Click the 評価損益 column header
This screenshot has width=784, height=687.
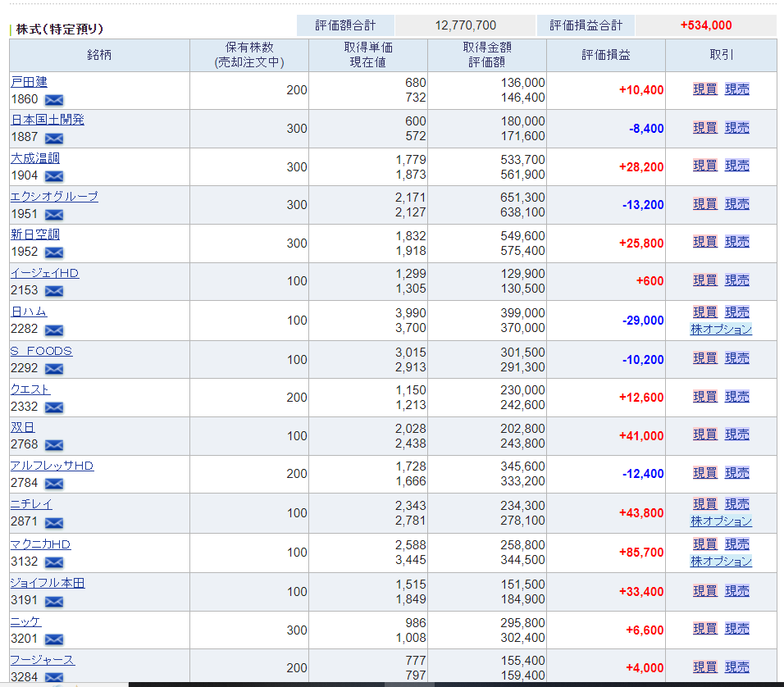[606, 55]
